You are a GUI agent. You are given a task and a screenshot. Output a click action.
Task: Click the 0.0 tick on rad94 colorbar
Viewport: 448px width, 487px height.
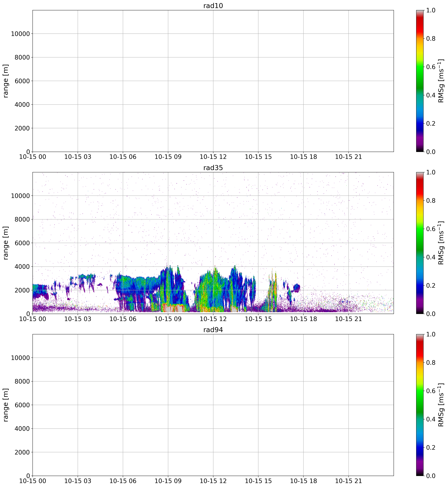(x=431, y=476)
